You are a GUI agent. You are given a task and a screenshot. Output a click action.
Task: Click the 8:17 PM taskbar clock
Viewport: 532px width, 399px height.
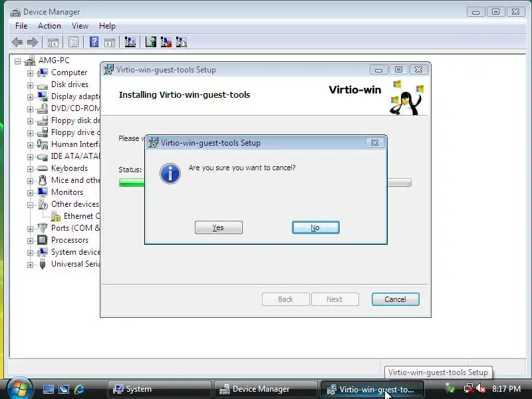506,389
